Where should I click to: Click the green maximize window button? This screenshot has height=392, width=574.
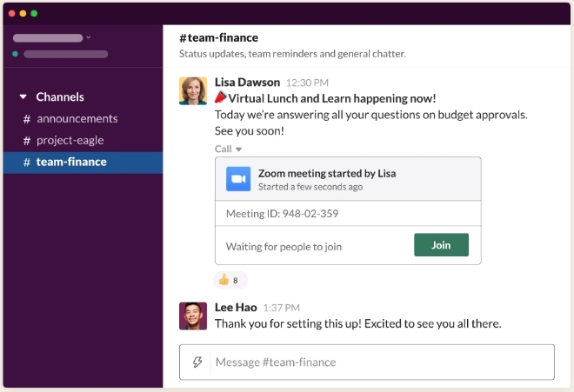34,14
